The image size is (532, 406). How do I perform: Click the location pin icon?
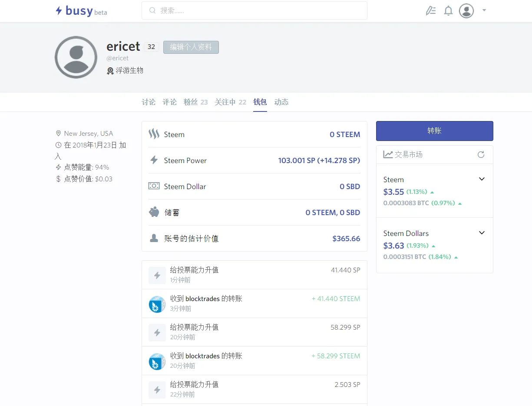click(58, 134)
